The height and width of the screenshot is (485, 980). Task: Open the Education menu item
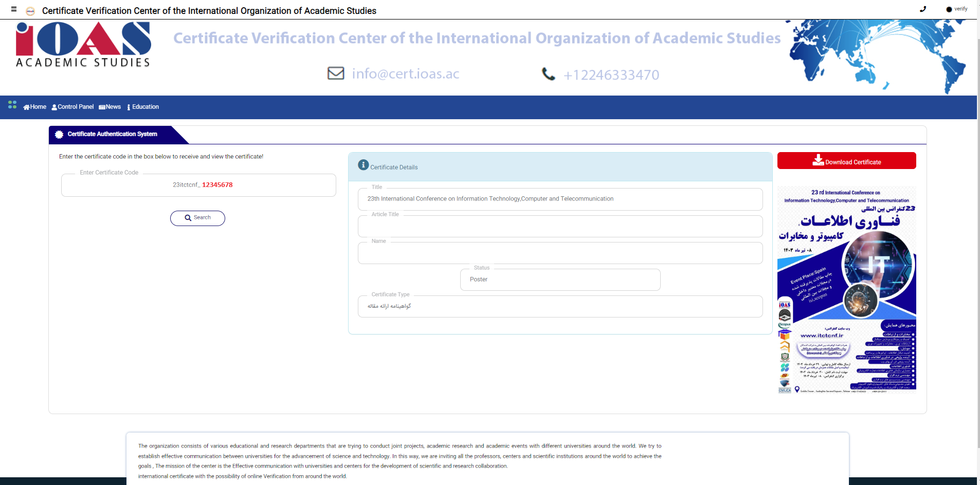[143, 107]
